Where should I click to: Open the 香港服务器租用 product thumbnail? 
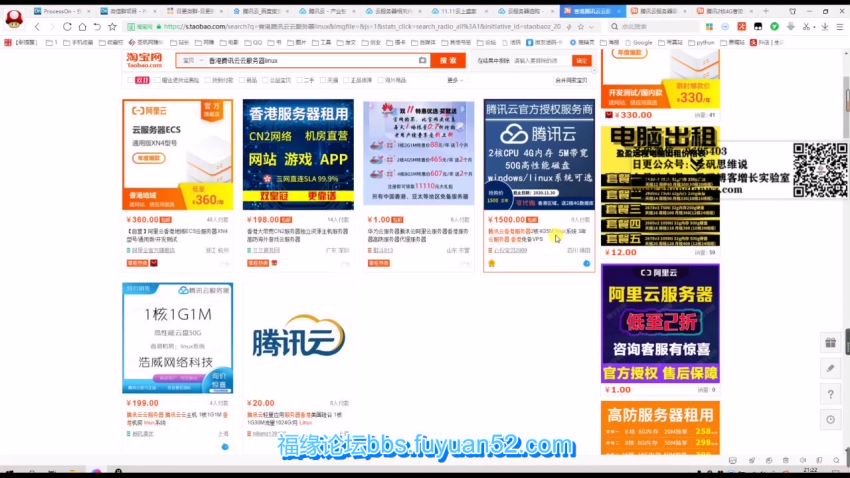coord(298,154)
